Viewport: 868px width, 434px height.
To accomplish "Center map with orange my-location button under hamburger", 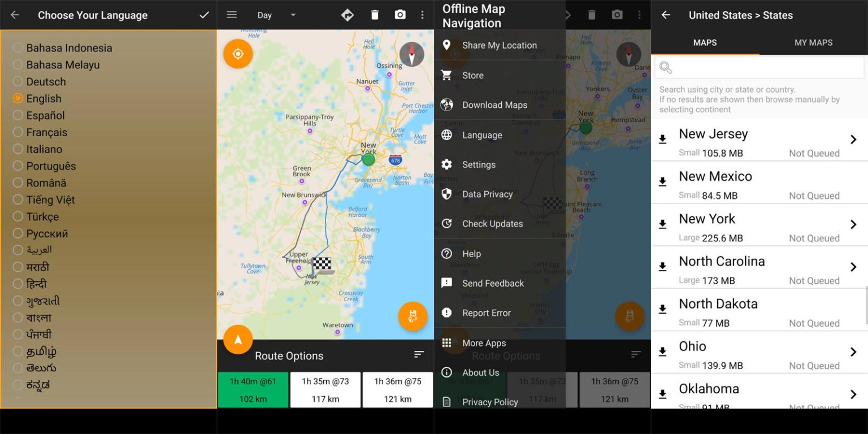I will coord(238,54).
